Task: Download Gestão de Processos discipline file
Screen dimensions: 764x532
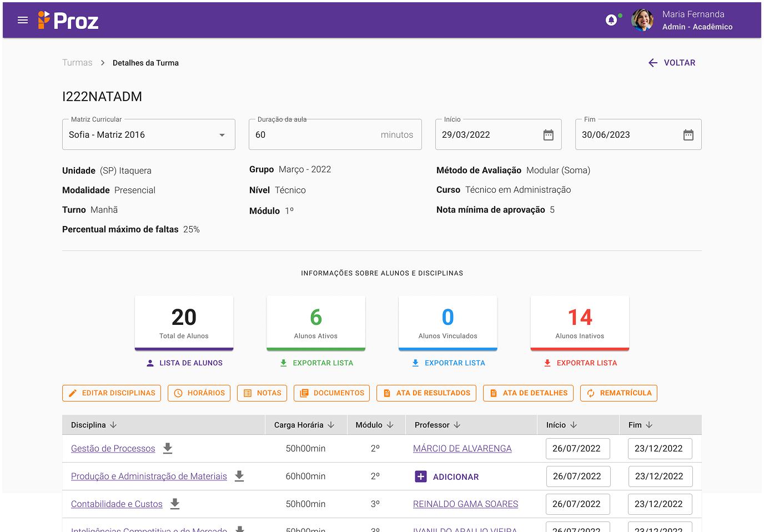Action: tap(168, 448)
